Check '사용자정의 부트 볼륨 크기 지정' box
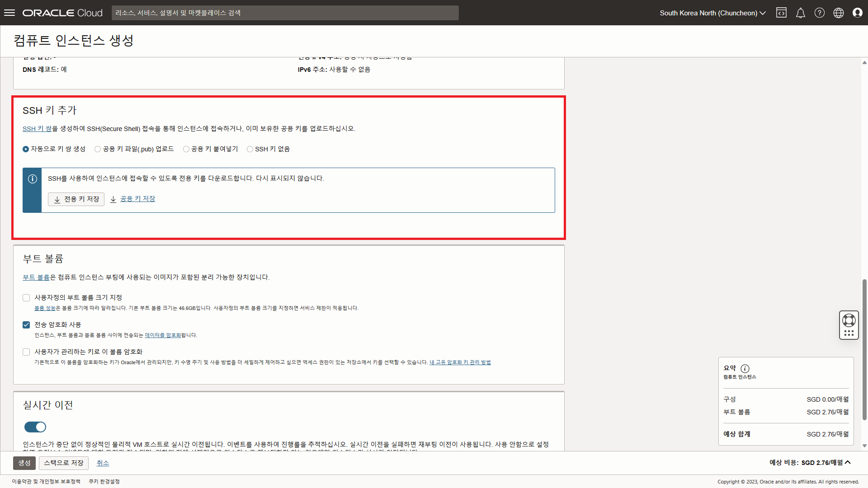This screenshot has width=868, height=488. pyautogui.click(x=26, y=298)
